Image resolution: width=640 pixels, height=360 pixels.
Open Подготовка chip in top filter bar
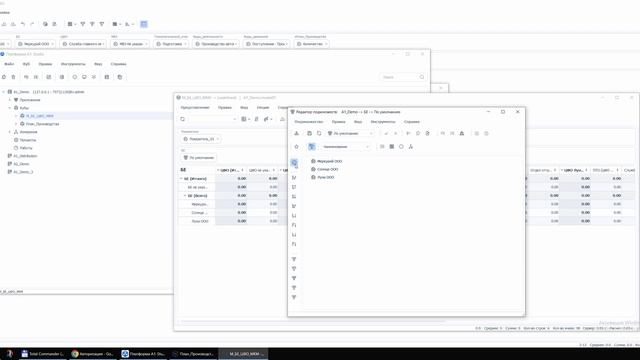[x=171, y=44]
